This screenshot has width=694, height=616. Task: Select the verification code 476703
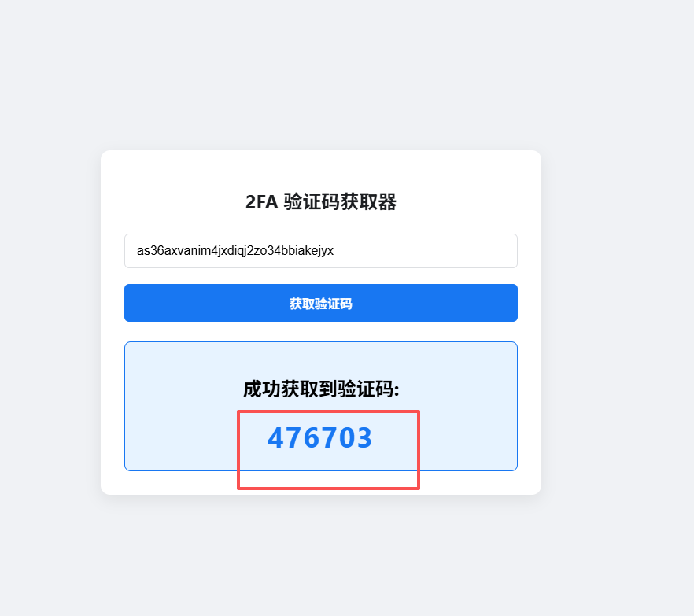point(320,437)
